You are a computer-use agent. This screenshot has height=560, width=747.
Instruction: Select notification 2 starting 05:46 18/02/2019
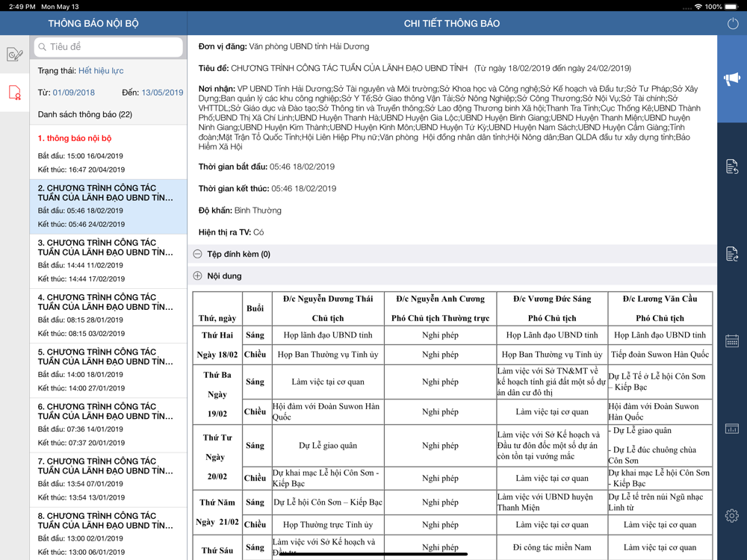coord(108,207)
